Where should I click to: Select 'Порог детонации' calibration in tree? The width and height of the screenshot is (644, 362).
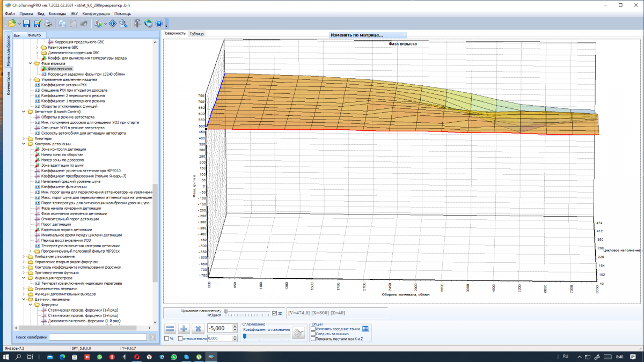[56, 224]
